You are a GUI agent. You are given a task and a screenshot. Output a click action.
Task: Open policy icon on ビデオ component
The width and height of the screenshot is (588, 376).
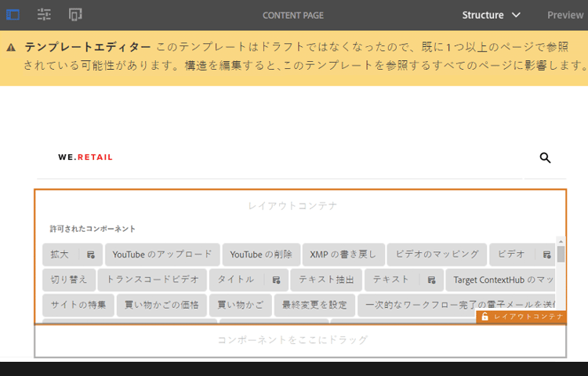[546, 255]
